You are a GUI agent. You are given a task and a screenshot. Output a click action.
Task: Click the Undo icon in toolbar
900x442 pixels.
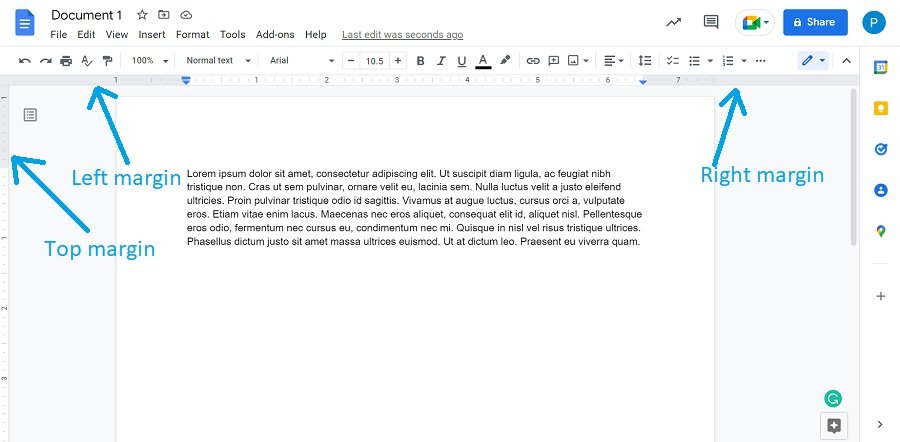(24, 61)
